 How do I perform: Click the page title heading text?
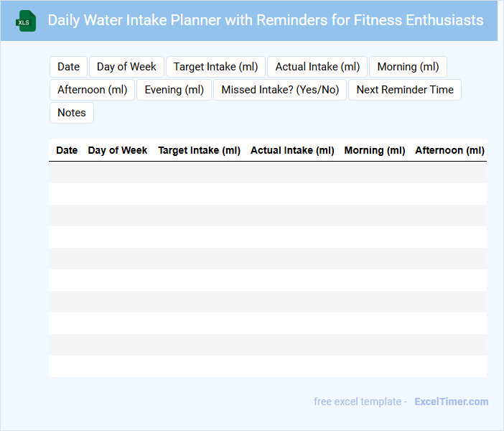[x=265, y=20]
